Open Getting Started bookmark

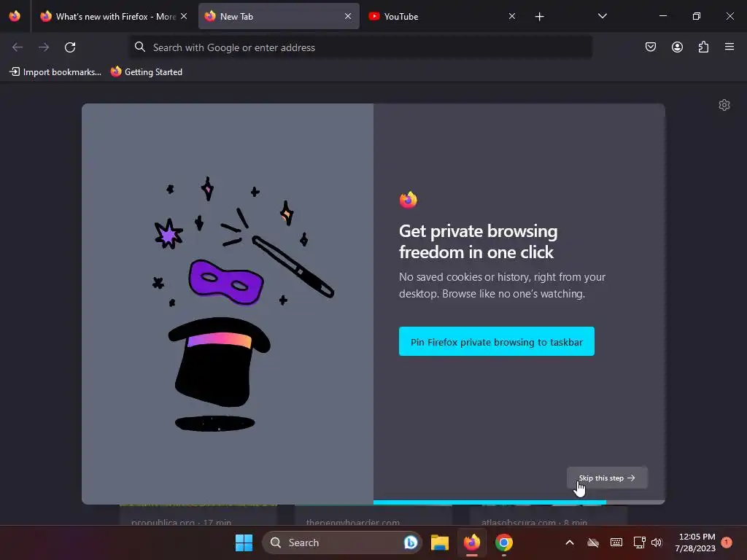pos(147,72)
